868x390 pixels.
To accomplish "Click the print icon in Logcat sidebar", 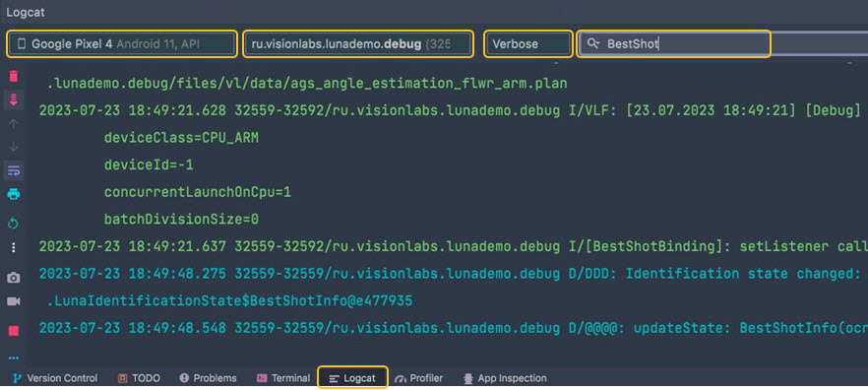I will (14, 194).
